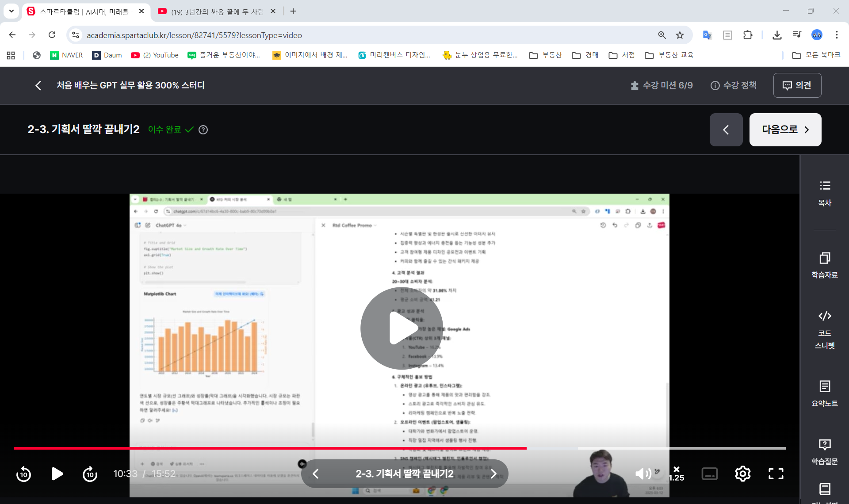Rewind the video 10 seconds

coord(23,474)
